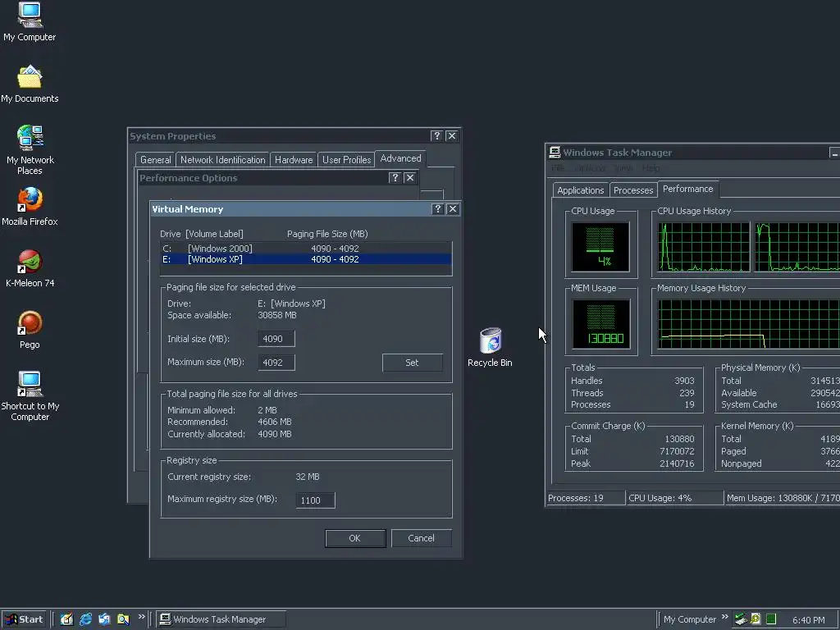Launch the Mozilla Firefox shortcut
The width and height of the screenshot is (840, 630).
30,206
